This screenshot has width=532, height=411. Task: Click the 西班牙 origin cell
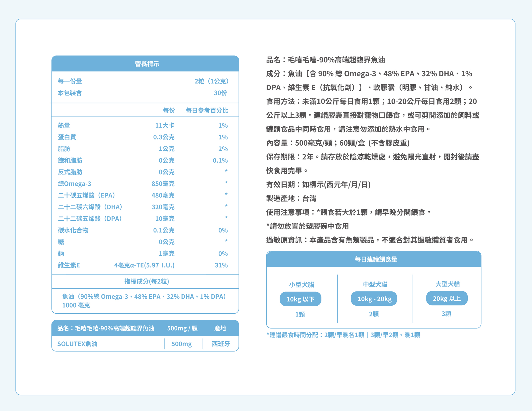click(x=221, y=344)
